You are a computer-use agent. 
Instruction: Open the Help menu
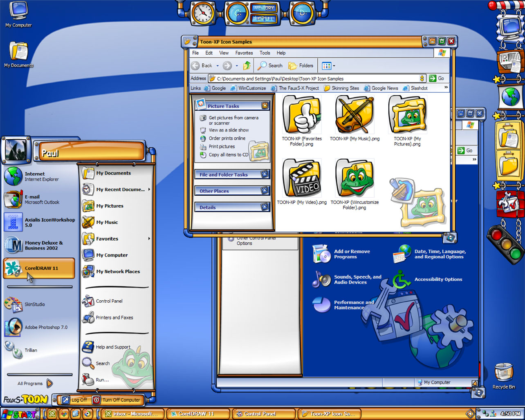click(x=281, y=53)
